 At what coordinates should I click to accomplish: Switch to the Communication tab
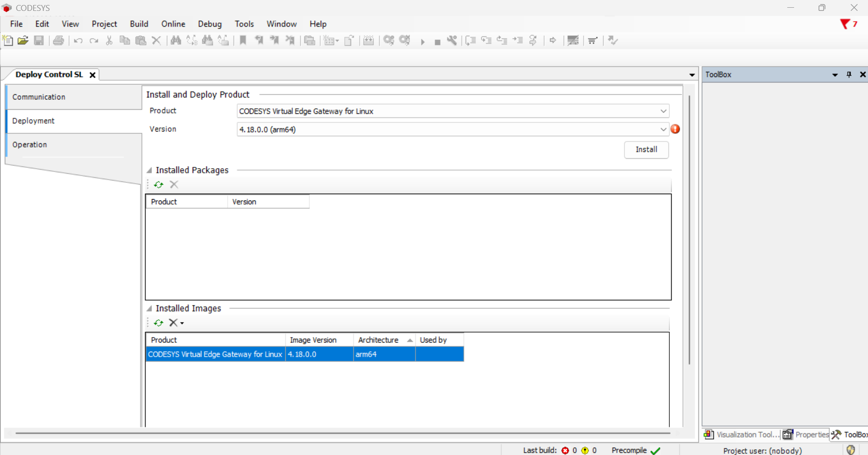39,97
